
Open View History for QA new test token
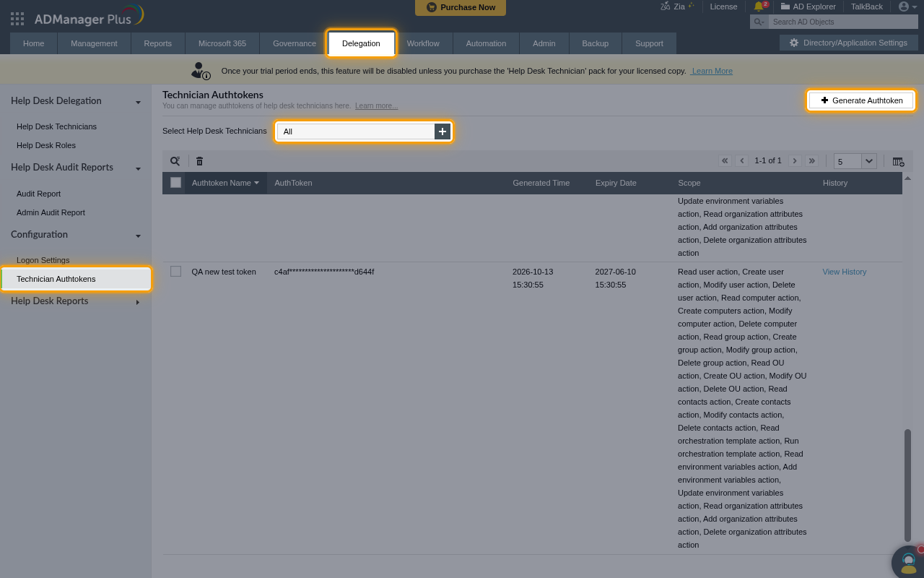pos(844,272)
